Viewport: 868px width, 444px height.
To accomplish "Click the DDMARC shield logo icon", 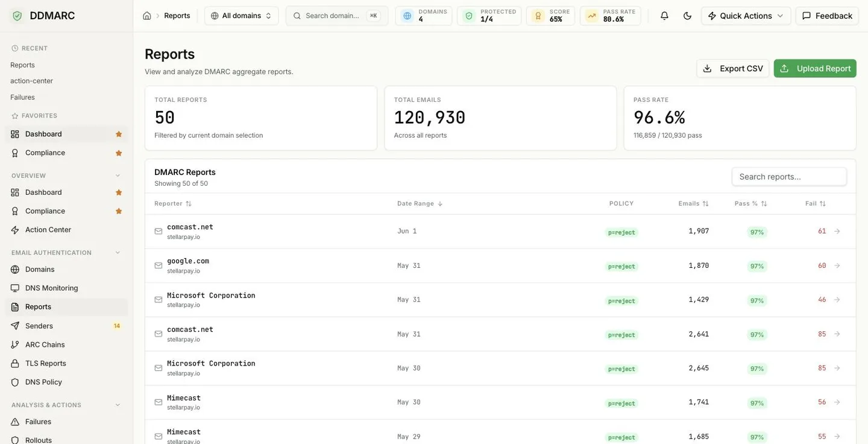I will [17, 16].
